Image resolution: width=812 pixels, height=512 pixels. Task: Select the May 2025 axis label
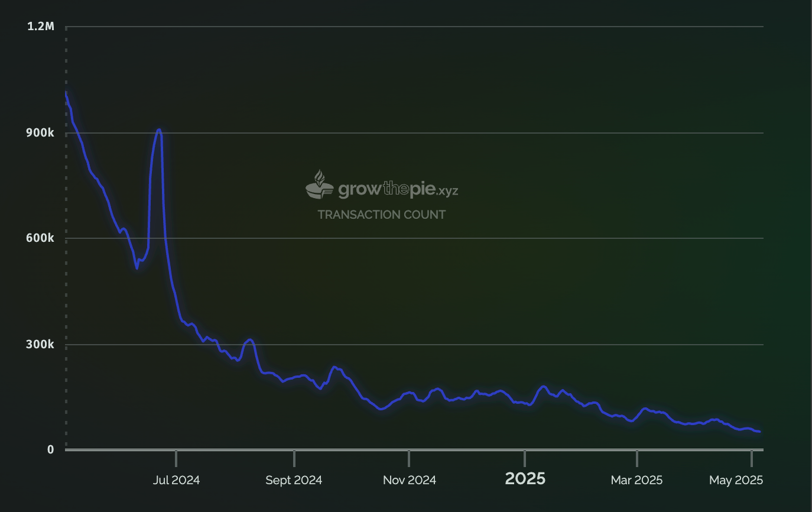tap(736, 480)
